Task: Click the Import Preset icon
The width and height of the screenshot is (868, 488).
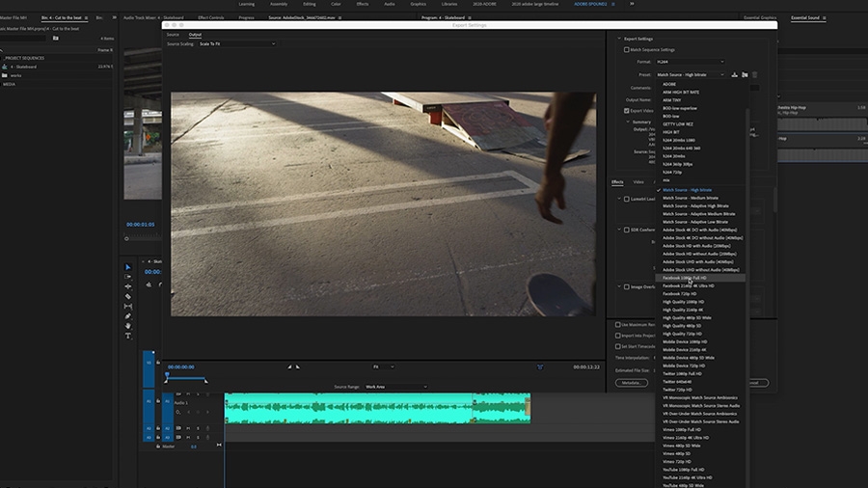Action: (745, 74)
